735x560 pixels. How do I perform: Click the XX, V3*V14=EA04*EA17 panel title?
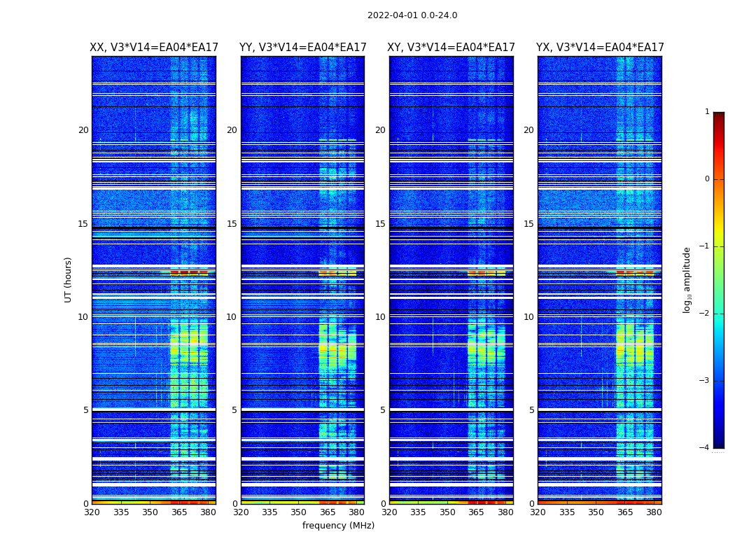click(x=154, y=48)
